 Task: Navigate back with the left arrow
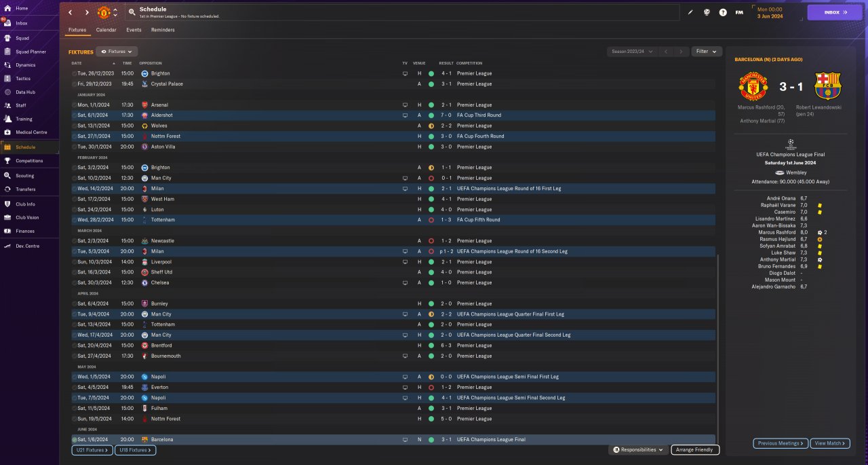pos(70,12)
